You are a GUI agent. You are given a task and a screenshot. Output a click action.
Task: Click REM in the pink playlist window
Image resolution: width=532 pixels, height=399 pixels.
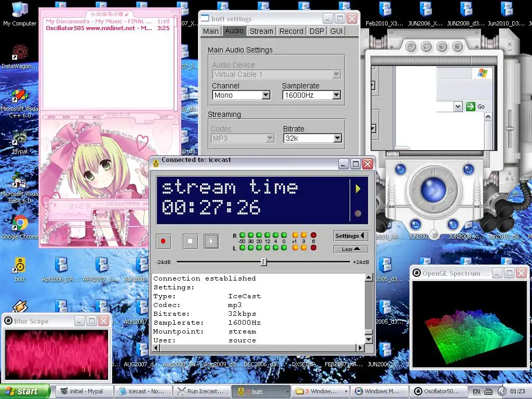coord(66,117)
